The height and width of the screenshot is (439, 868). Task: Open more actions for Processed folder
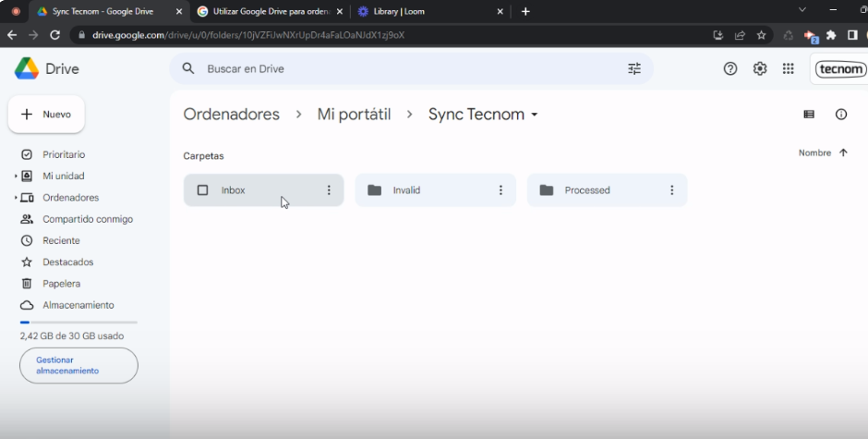(x=671, y=190)
